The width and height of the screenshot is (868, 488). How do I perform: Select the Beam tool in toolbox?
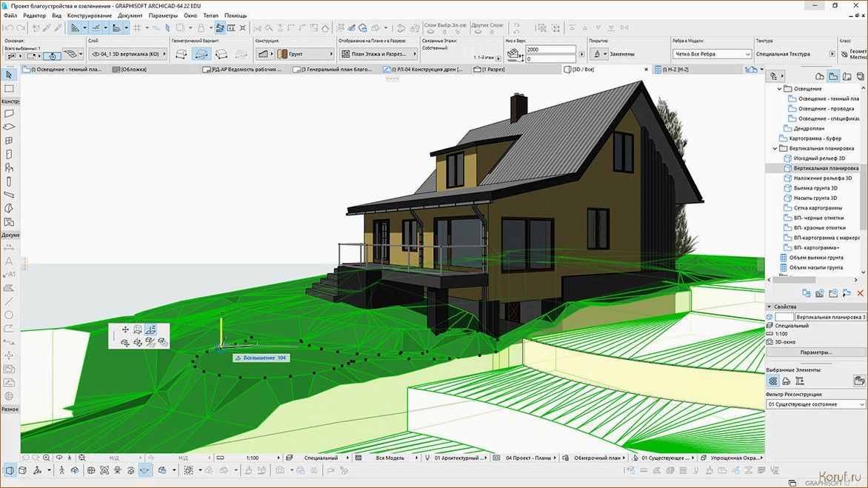click(9, 195)
